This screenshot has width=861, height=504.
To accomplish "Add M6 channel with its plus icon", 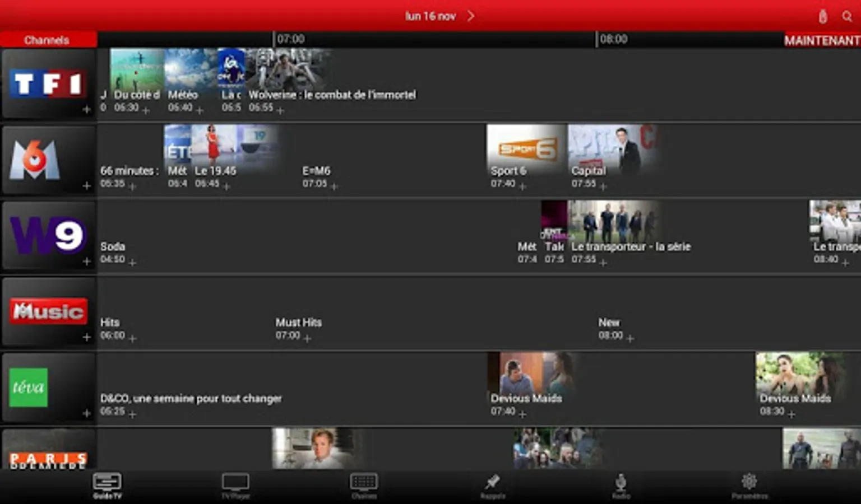I will click(86, 185).
